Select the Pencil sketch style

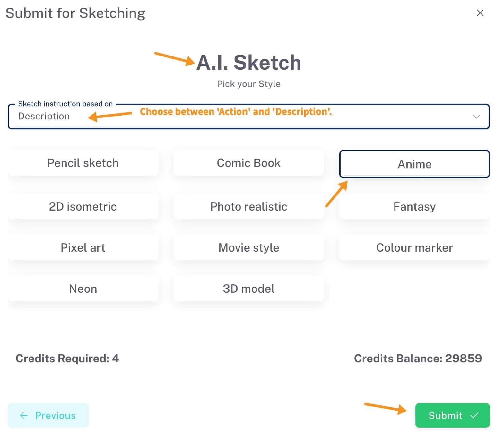point(83,163)
